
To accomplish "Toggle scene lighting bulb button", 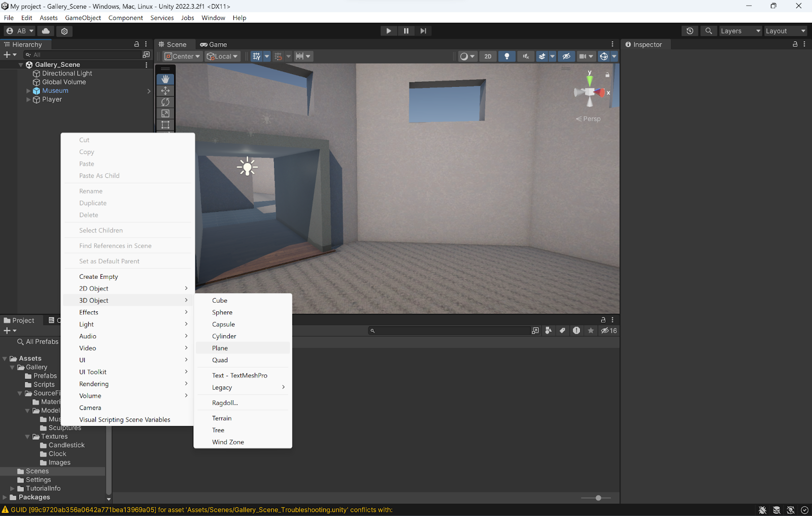I will click(x=506, y=56).
